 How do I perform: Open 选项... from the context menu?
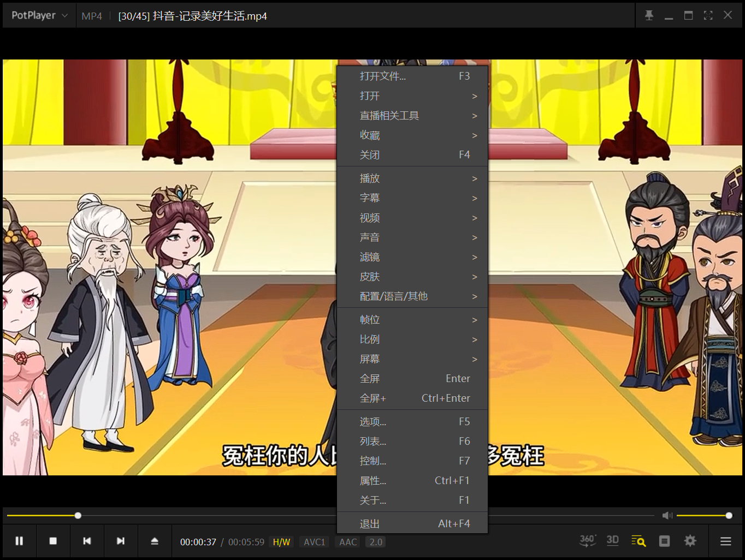412,422
